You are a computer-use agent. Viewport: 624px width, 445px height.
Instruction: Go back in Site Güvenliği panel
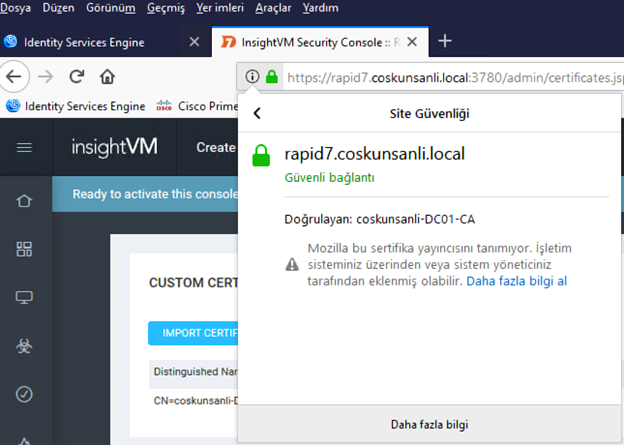pos(257,113)
